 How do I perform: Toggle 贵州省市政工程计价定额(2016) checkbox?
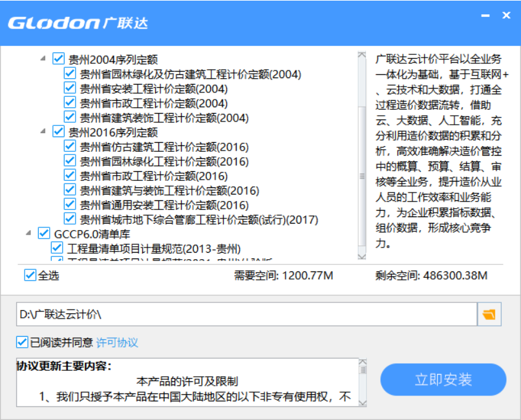click(x=70, y=175)
